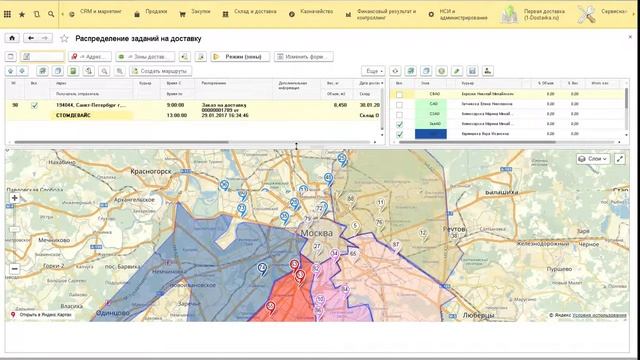Viewport: 640px width, 360px height.
Task: Navigate forward with the right arrow
Action: [45, 38]
